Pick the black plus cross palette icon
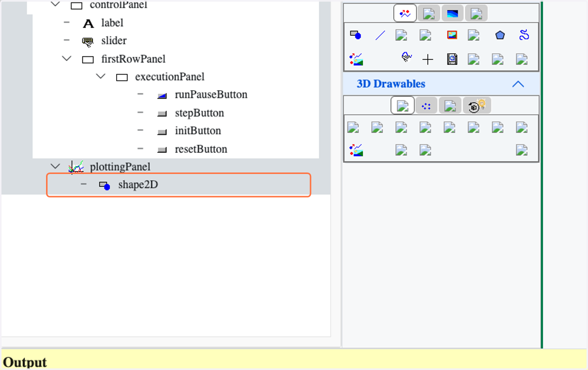Screen dimensions: 588x370 [428, 60]
